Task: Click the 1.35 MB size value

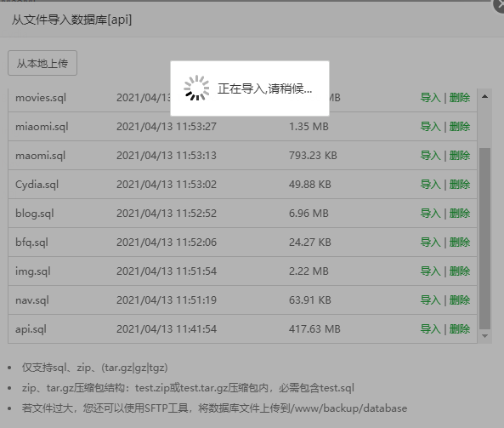Action: 309,127
